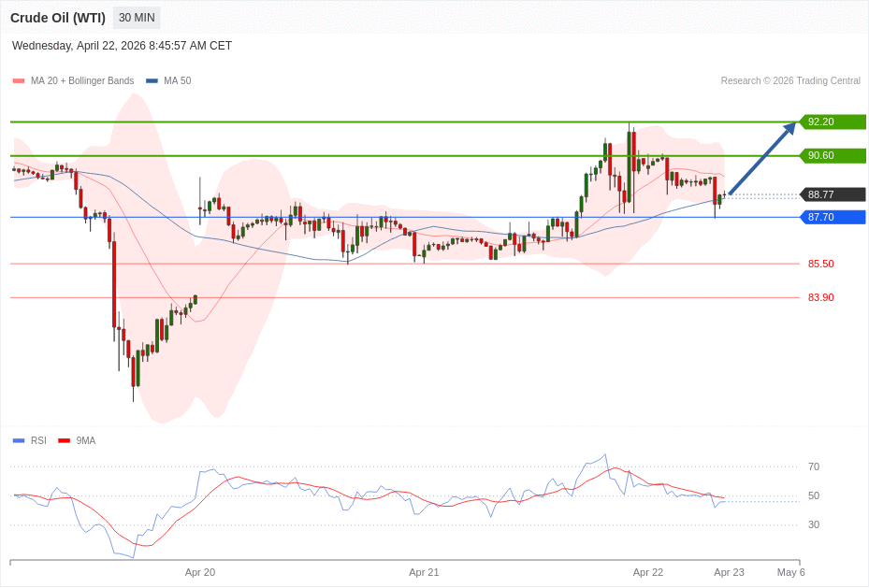Click the 83.90 red support label

pyautogui.click(x=820, y=297)
